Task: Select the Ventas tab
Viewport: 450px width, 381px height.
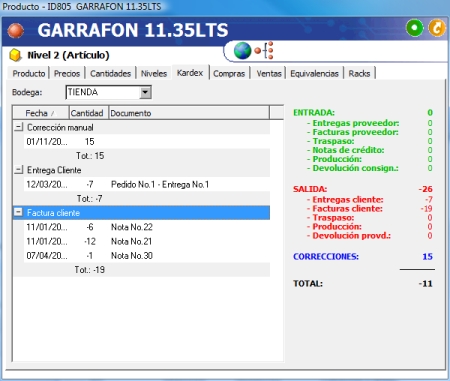Action: click(269, 73)
